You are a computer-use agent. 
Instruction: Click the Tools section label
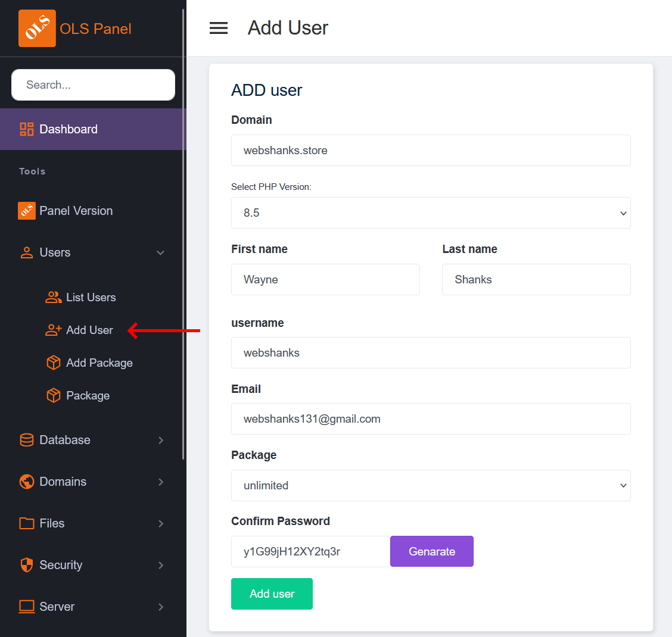(x=32, y=171)
